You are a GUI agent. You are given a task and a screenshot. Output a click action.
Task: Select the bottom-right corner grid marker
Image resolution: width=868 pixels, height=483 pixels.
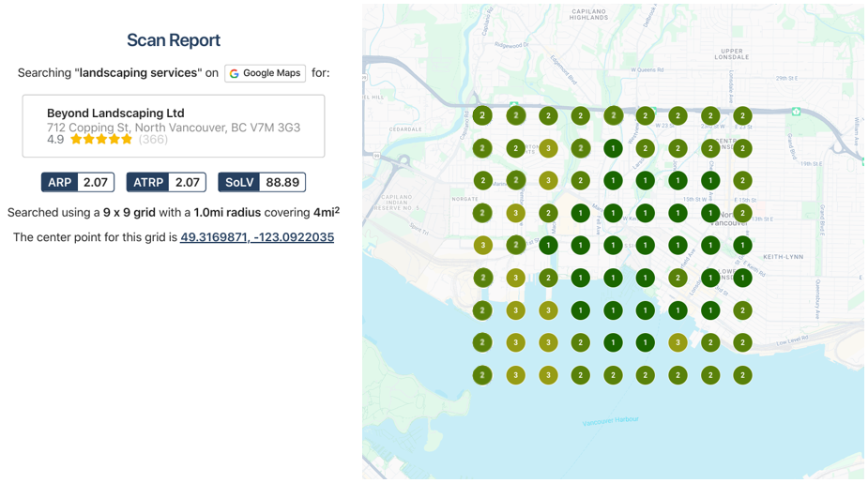pyautogui.click(x=742, y=375)
